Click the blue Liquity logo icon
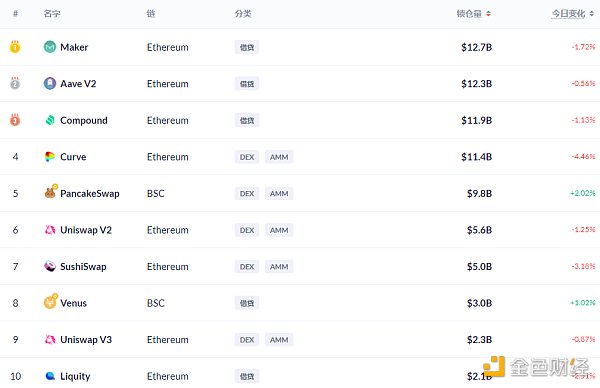 pos(50,376)
